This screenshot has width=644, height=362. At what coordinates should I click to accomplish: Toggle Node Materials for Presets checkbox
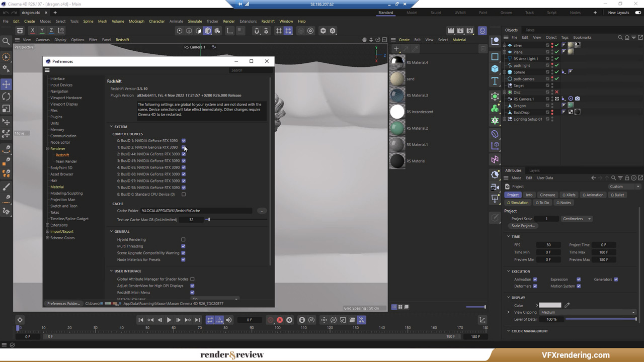(x=183, y=259)
